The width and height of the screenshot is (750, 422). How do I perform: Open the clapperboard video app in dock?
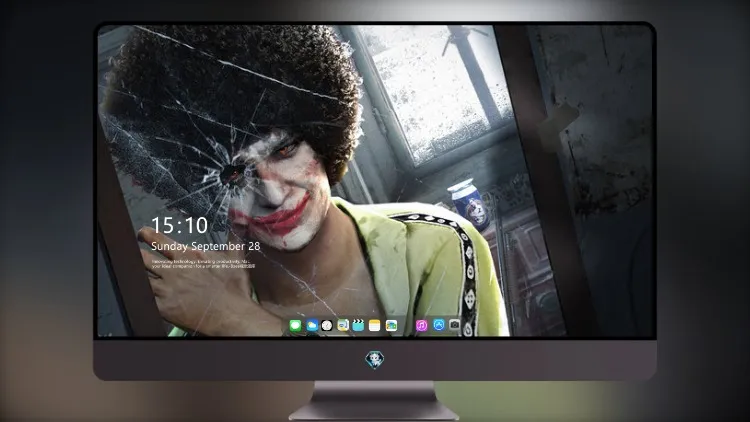point(358,326)
